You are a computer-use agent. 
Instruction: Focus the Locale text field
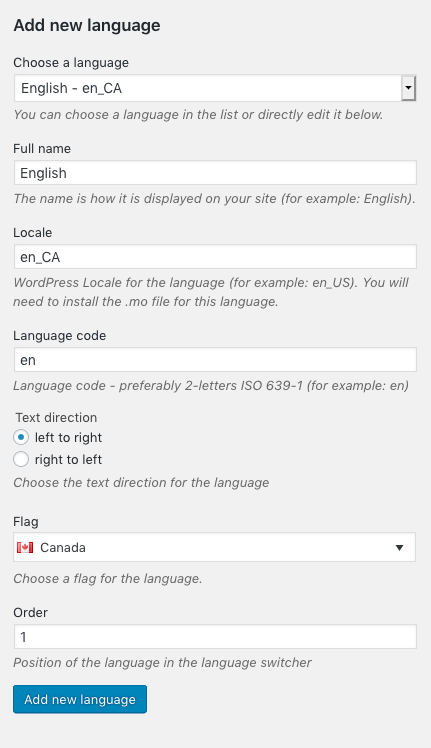215,257
